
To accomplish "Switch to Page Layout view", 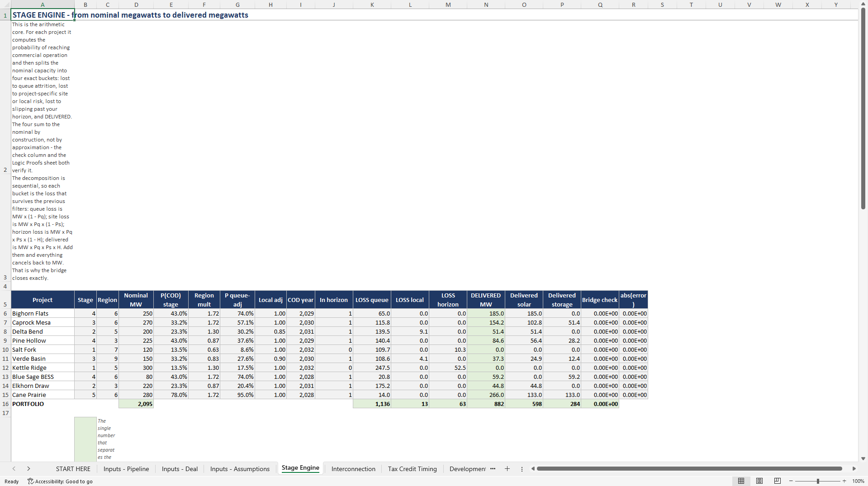I will coord(759,481).
